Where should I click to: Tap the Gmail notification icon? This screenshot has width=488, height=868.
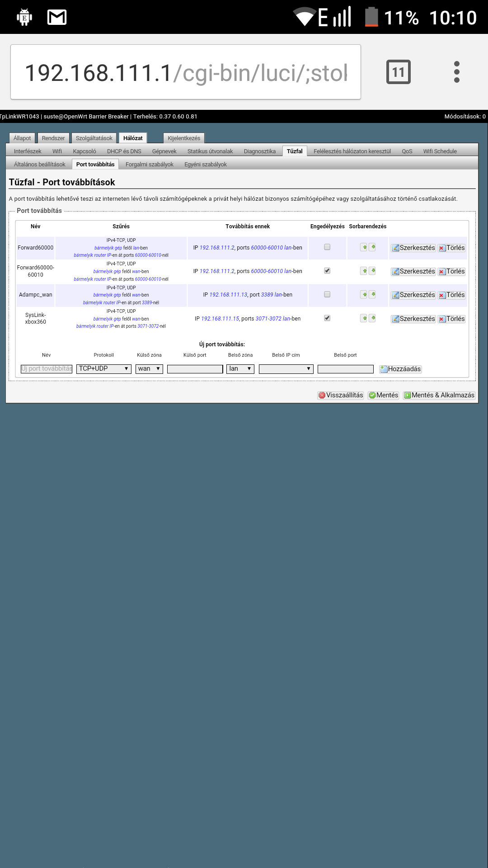pyautogui.click(x=57, y=17)
